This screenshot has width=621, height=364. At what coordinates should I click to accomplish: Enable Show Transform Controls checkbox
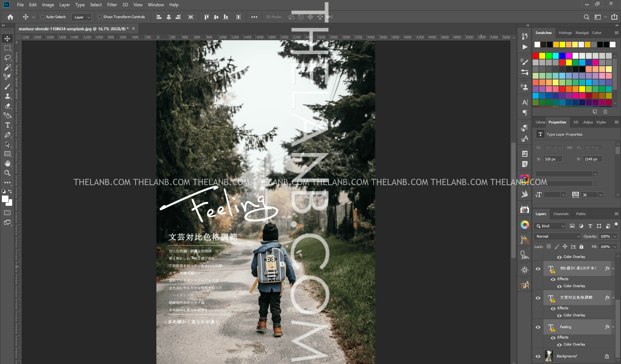click(x=100, y=17)
